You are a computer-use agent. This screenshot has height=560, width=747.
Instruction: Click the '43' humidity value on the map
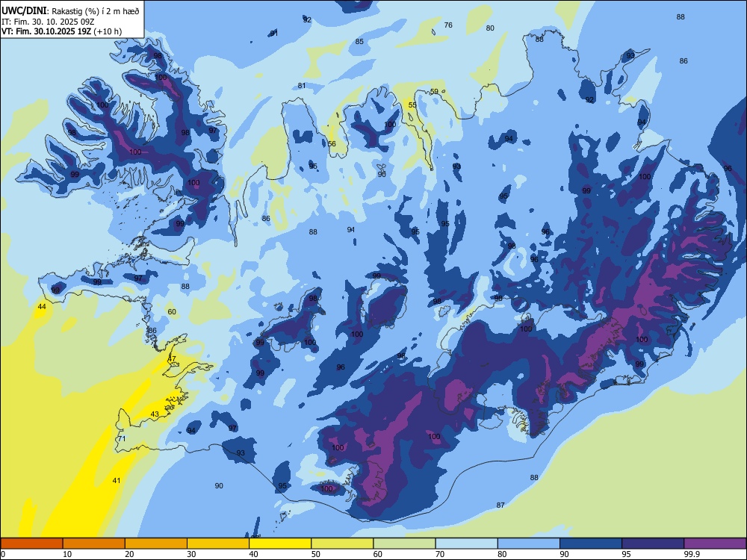[x=155, y=414]
